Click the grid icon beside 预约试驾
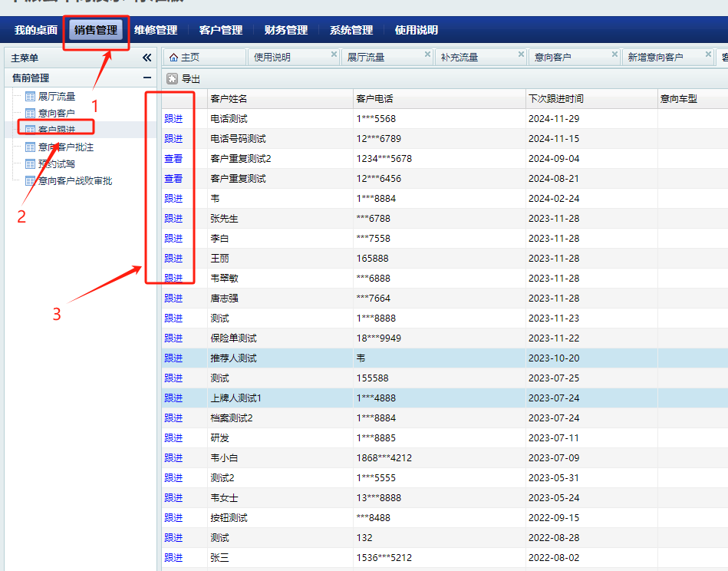Viewport: 728px width, 571px height. [x=31, y=164]
